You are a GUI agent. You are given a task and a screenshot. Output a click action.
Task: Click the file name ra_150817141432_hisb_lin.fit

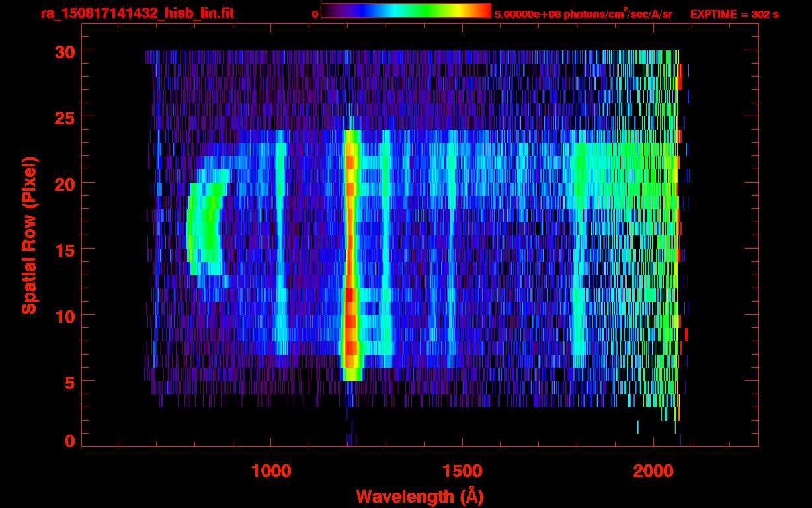point(137,13)
